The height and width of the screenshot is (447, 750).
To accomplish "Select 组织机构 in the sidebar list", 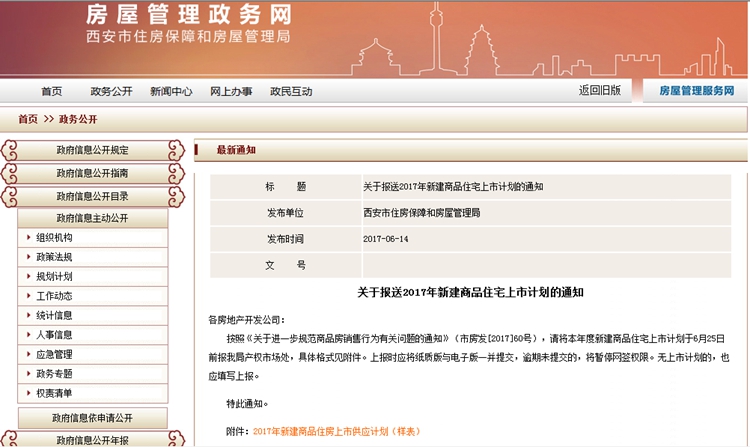I will point(54,238).
